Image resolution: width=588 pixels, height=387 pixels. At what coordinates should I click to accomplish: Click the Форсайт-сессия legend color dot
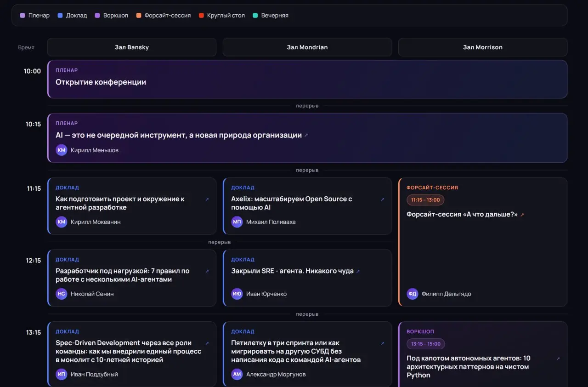pyautogui.click(x=139, y=16)
